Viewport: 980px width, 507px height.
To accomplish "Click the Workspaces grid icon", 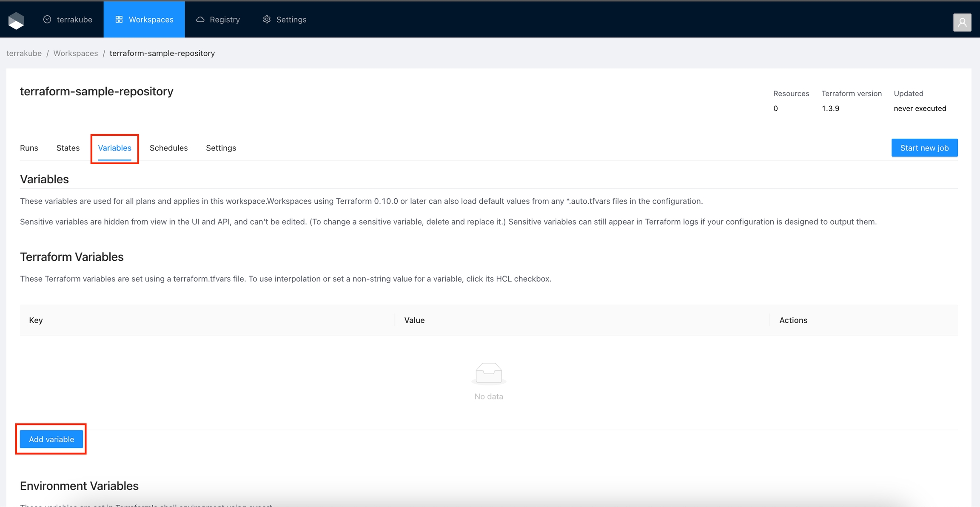I will click(x=119, y=20).
